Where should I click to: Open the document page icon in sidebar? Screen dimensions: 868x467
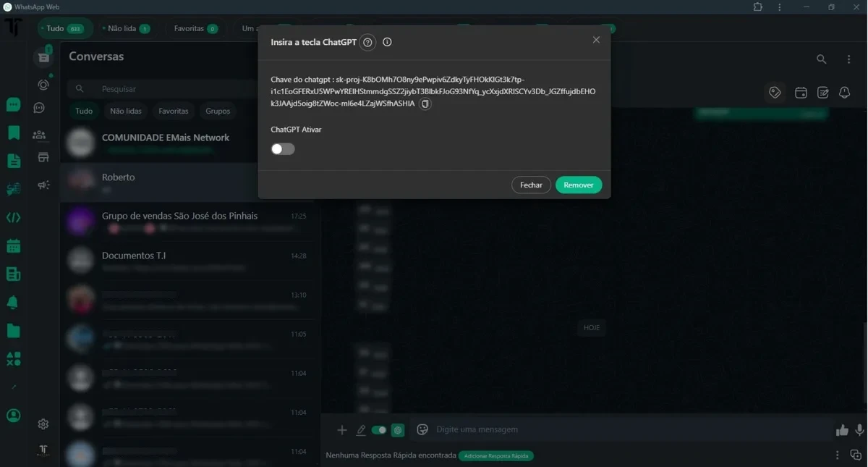(x=13, y=161)
